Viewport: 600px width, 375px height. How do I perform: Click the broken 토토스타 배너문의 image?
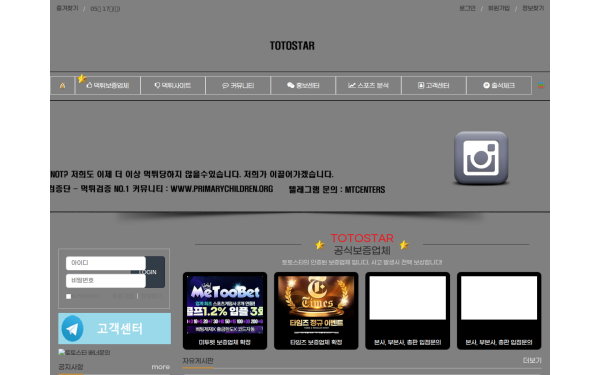click(84, 352)
